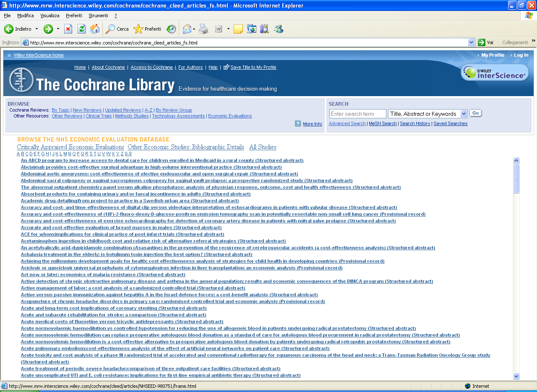Click the Go search button

click(x=476, y=113)
